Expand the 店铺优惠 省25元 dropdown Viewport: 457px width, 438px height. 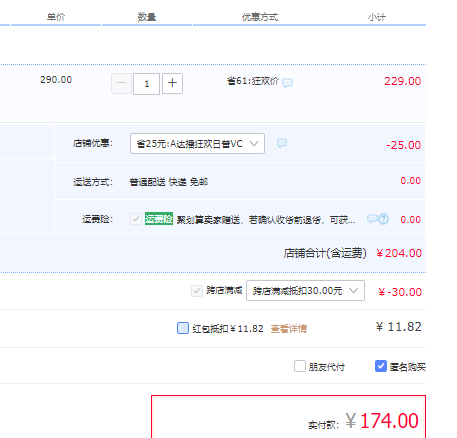[197, 144]
